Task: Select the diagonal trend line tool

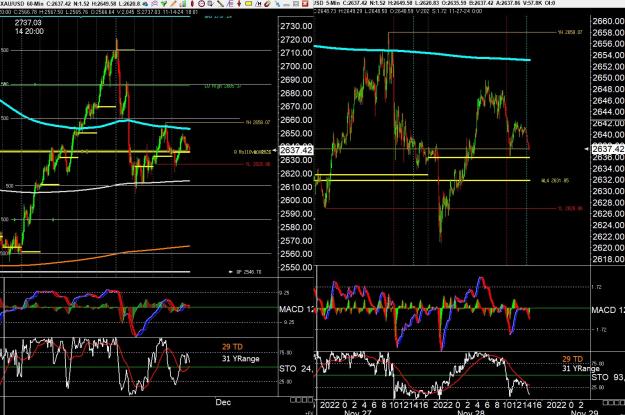Action: coord(220,4)
